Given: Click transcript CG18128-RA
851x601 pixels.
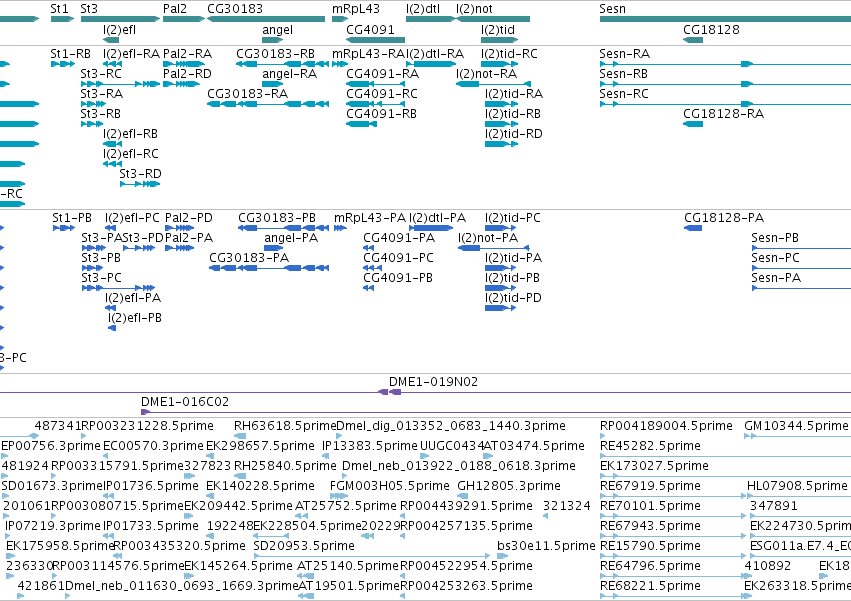Looking at the screenshot, I should 723,114.
